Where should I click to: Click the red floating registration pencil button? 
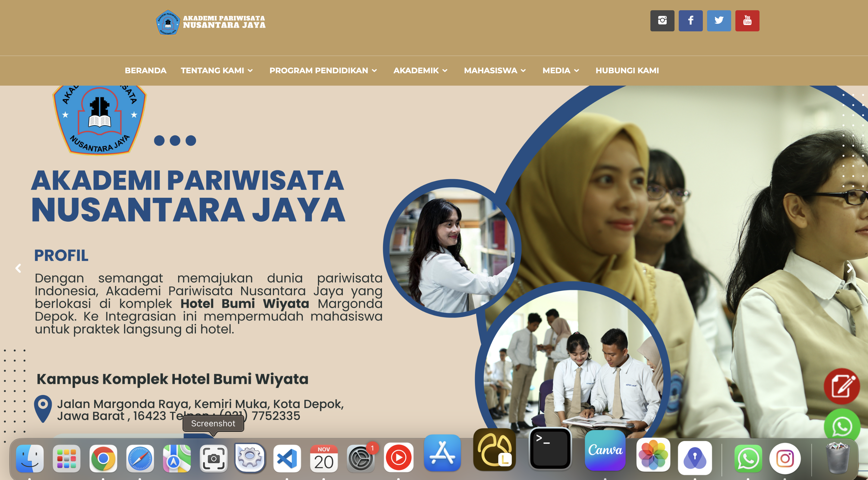841,386
